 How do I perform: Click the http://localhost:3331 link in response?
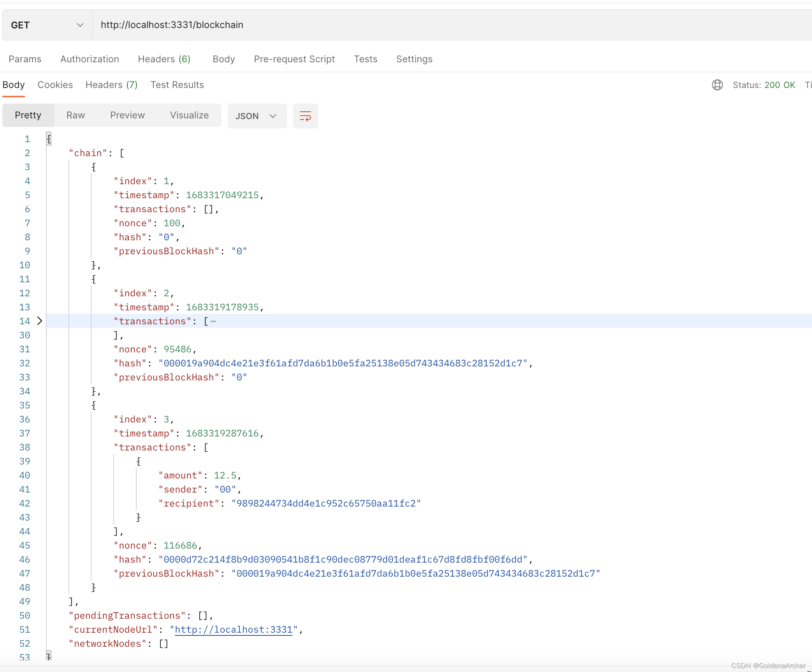(234, 630)
